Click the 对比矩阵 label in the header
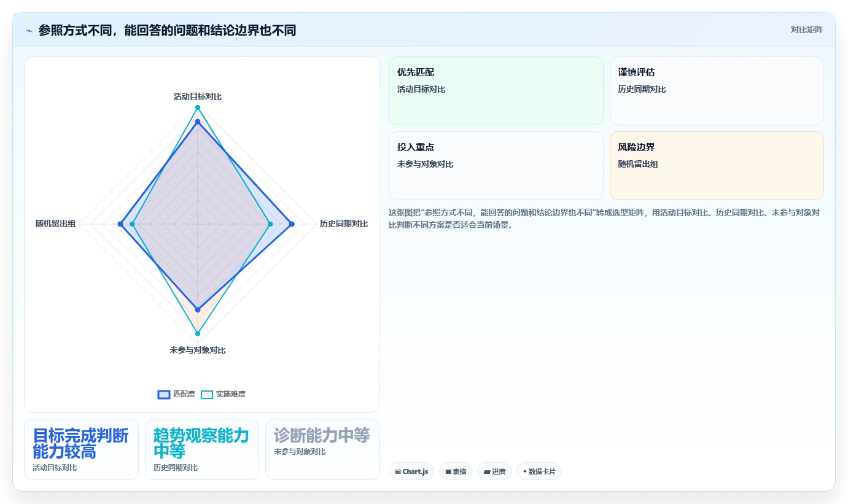 click(x=806, y=29)
